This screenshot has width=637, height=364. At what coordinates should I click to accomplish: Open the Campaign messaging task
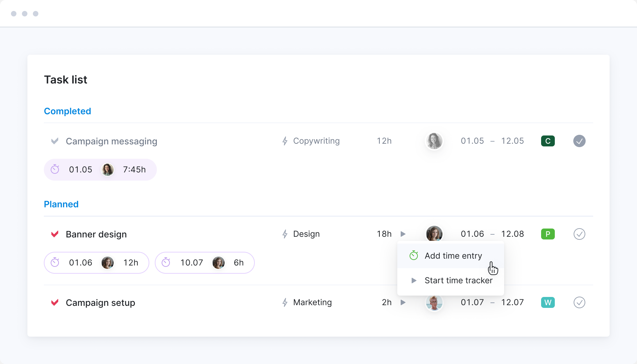(x=111, y=141)
